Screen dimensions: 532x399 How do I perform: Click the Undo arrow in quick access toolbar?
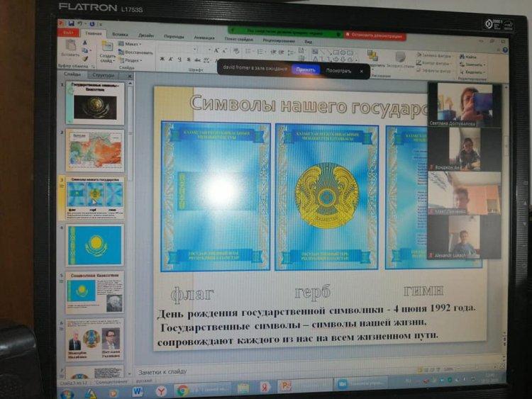point(80,23)
